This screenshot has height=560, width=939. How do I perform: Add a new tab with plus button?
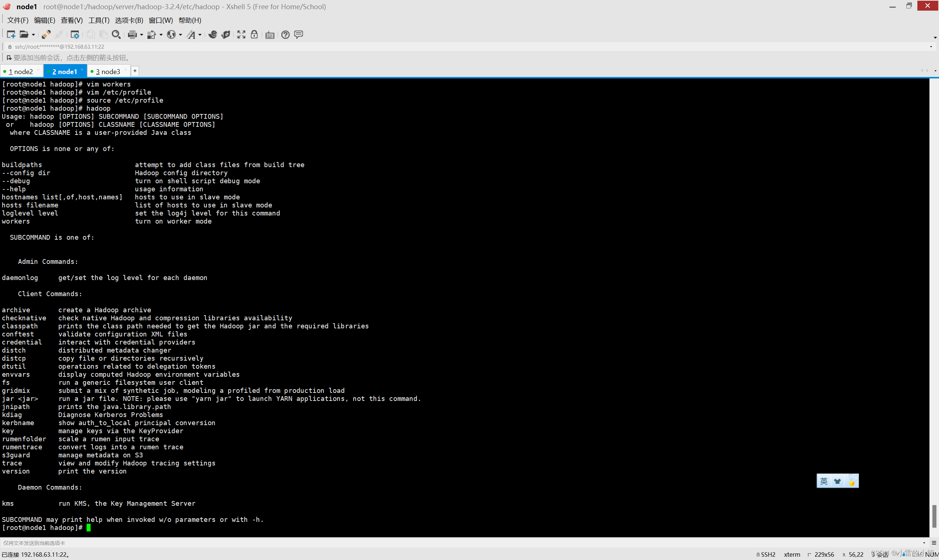(x=135, y=71)
